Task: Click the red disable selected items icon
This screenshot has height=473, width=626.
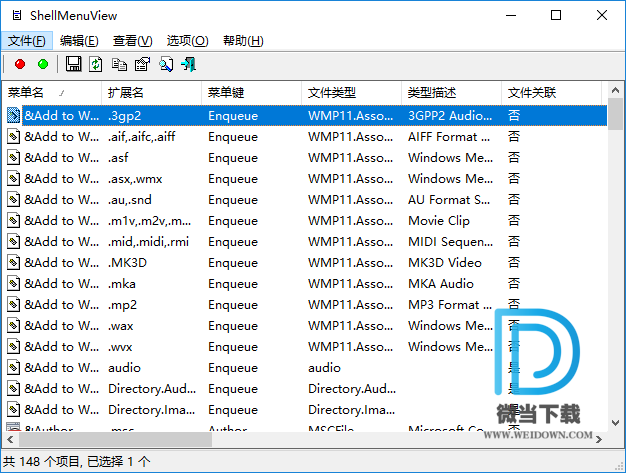Action: [20, 64]
